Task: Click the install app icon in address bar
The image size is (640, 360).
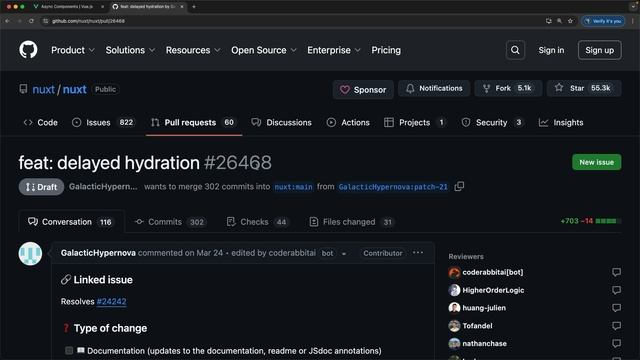Action: click(x=549, y=21)
